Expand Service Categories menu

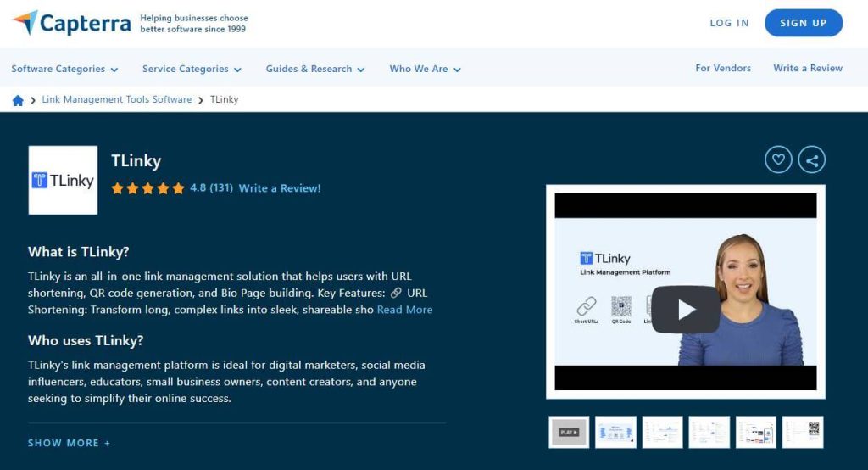click(x=192, y=69)
